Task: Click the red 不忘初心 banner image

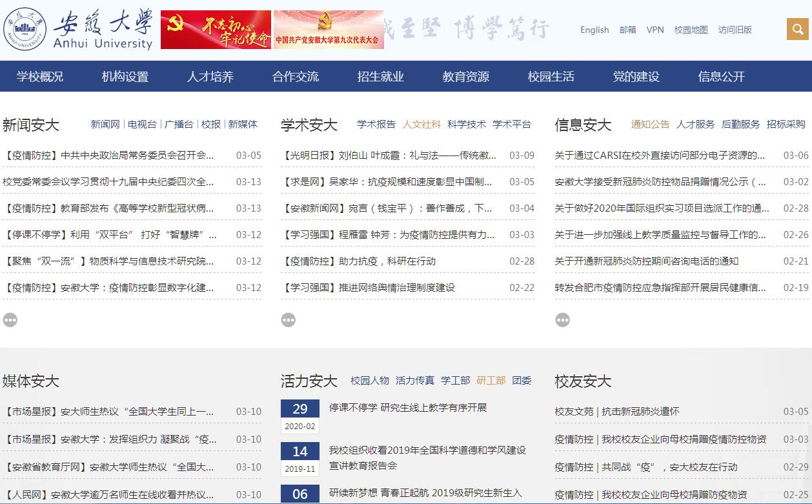Action: pyautogui.click(x=216, y=30)
